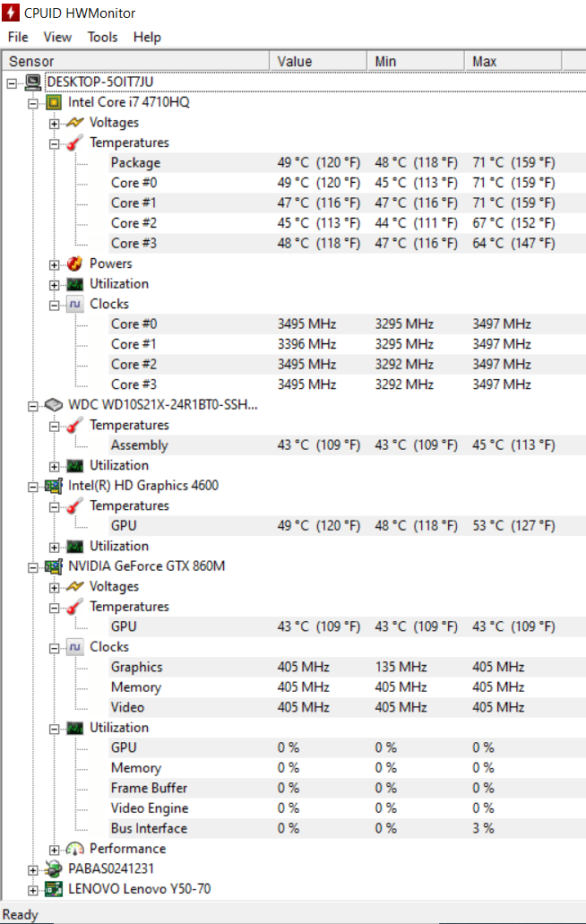
Task: Click the Graphics min value 135 MHz
Action: [401, 667]
